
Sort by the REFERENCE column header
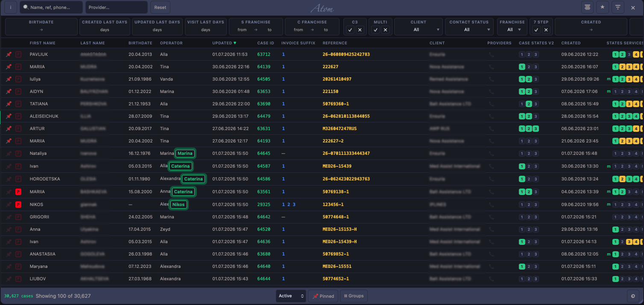coord(335,43)
